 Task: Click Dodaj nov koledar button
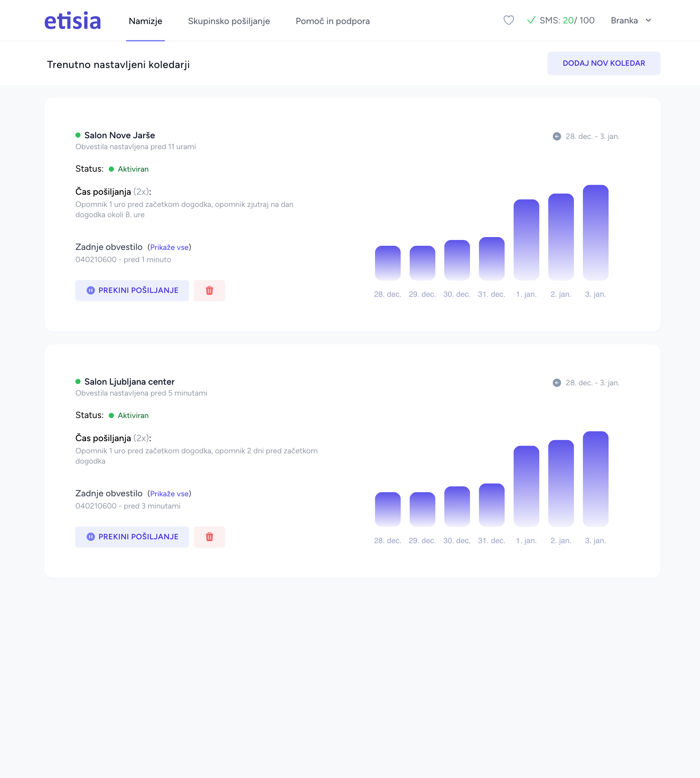(603, 63)
